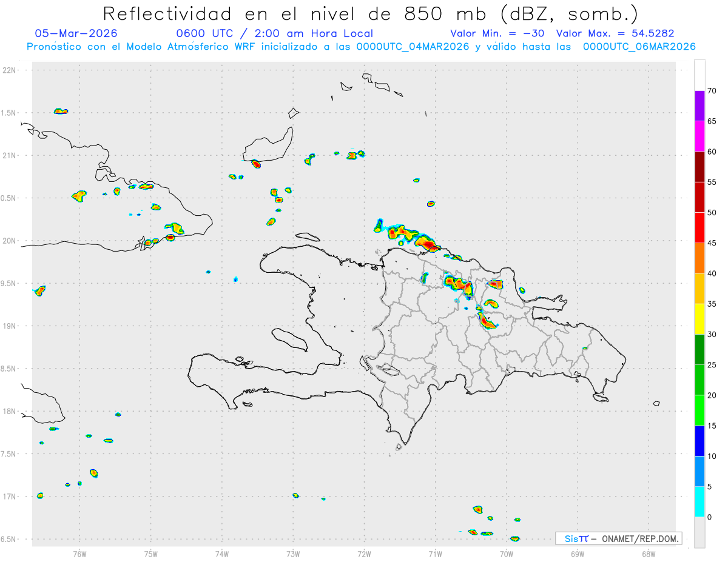Click the '68W' longitude axis label

[649, 554]
